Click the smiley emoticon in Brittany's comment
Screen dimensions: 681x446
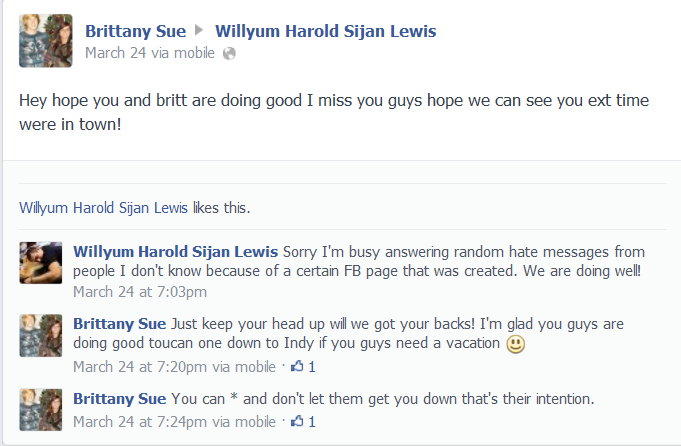(515, 345)
